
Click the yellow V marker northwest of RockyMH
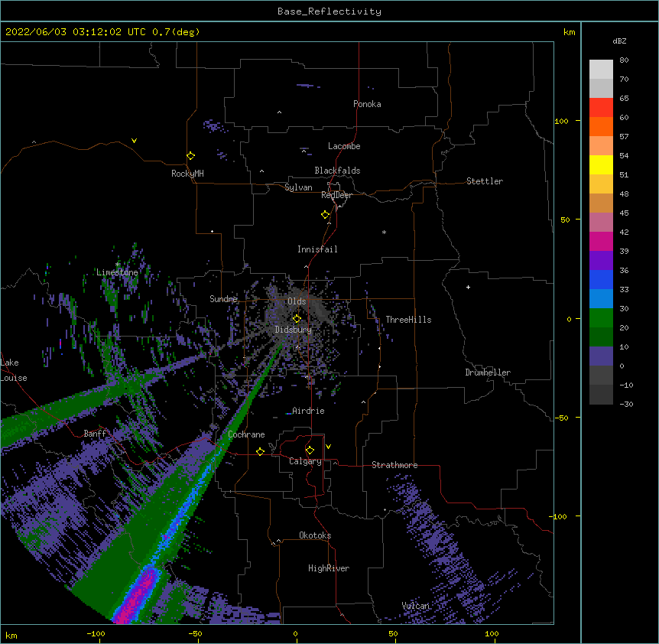pos(134,141)
